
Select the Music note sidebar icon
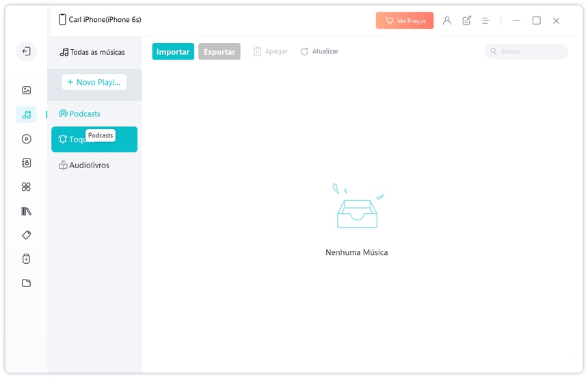[26, 115]
